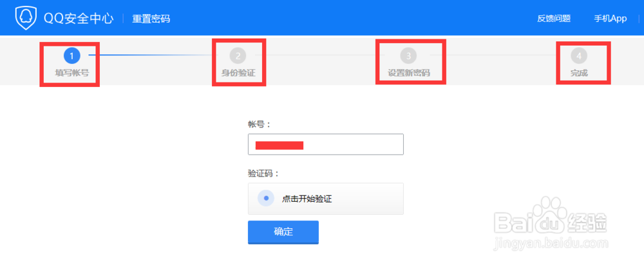The width and height of the screenshot is (644, 265).
Task: Click the 身份验证 step label
Action: 238,74
